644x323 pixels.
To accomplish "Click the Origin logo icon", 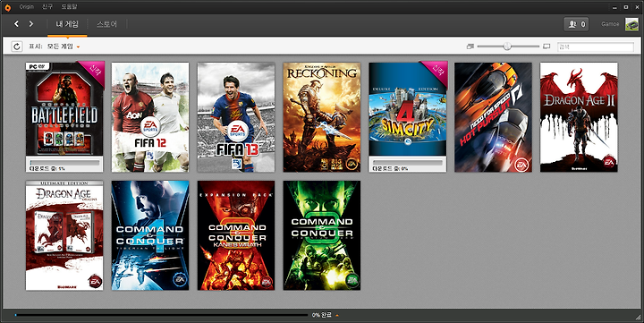I will (x=7, y=7).
